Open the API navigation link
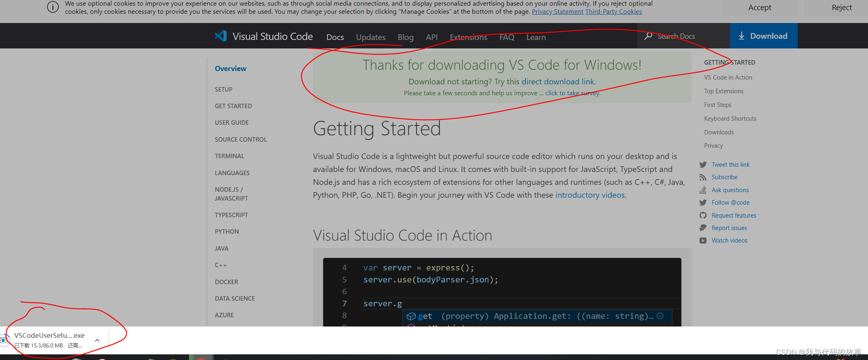 pyautogui.click(x=432, y=37)
